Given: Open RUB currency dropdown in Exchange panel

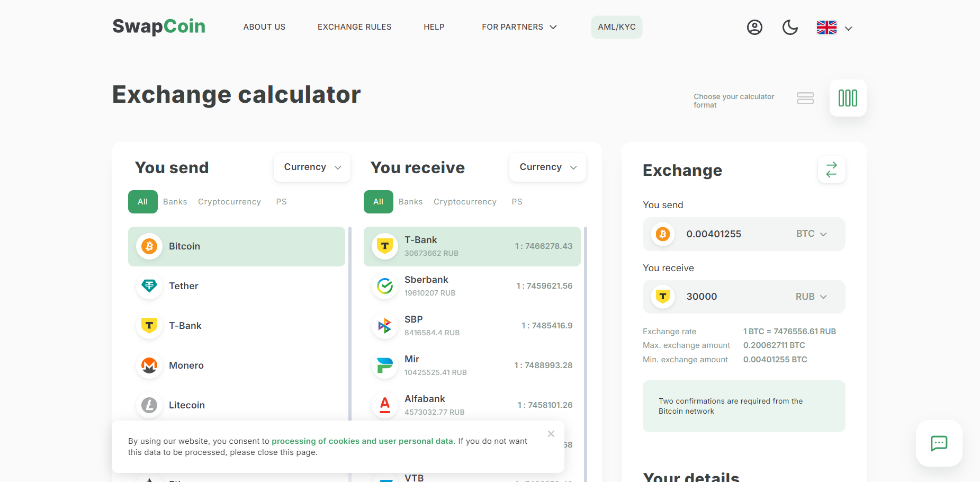Looking at the screenshot, I should (x=811, y=297).
